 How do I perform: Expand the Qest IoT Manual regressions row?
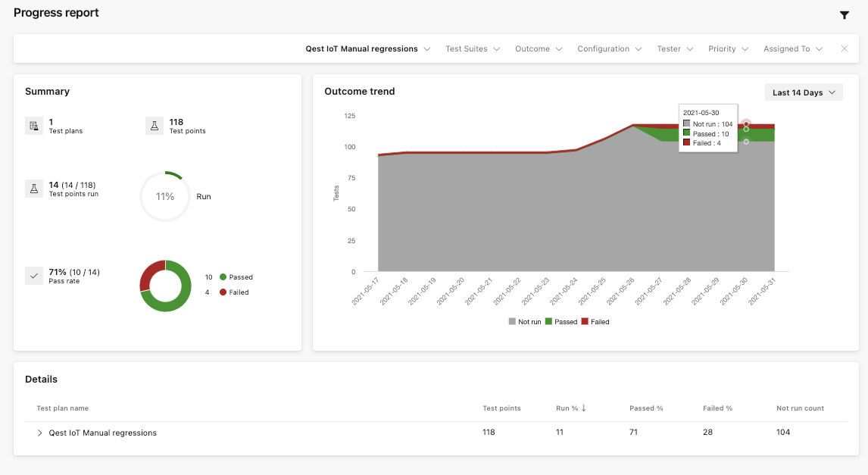tap(40, 433)
